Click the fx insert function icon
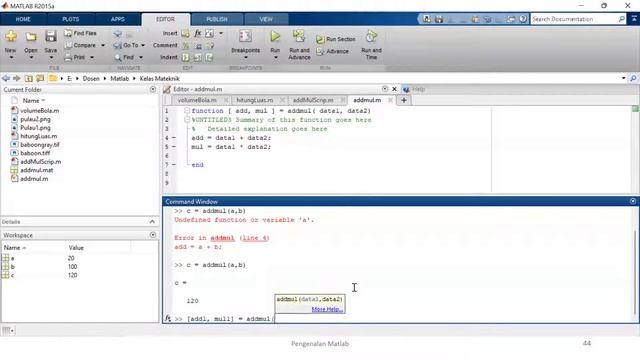This screenshot has height=360, width=640. [198, 33]
